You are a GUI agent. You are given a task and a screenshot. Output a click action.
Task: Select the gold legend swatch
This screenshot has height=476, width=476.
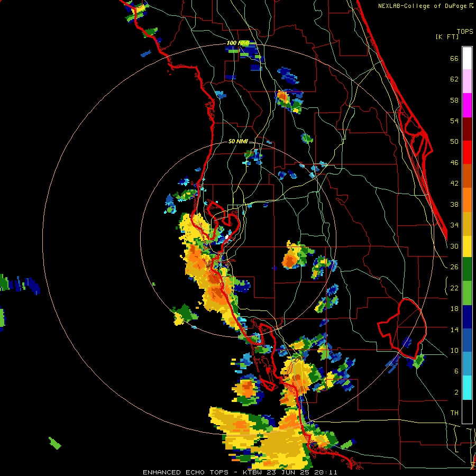click(x=467, y=224)
